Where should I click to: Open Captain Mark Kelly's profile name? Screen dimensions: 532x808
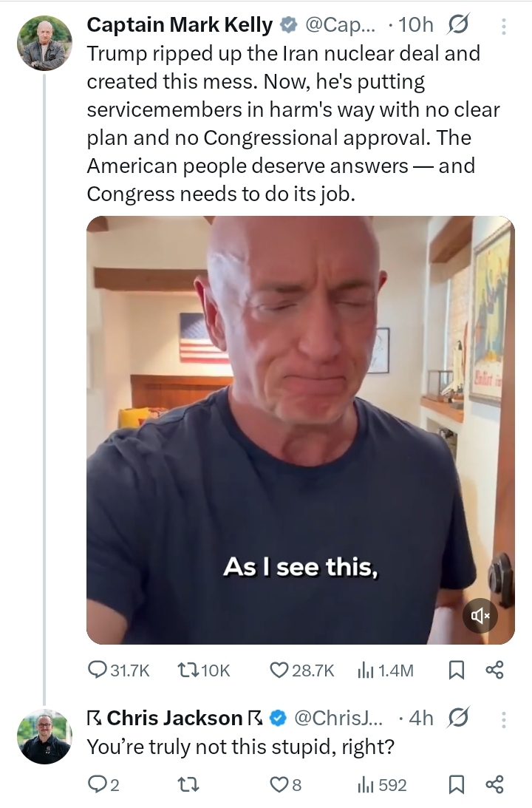pos(180,25)
